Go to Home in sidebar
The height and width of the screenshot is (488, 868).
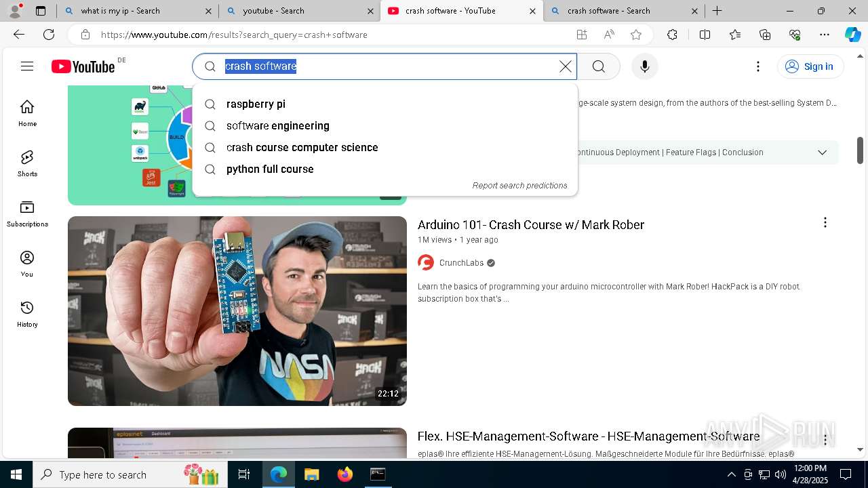tap(27, 113)
